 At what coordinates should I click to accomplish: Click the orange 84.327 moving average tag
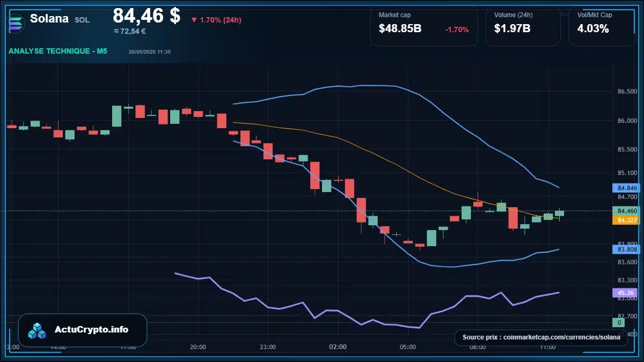tap(626, 220)
